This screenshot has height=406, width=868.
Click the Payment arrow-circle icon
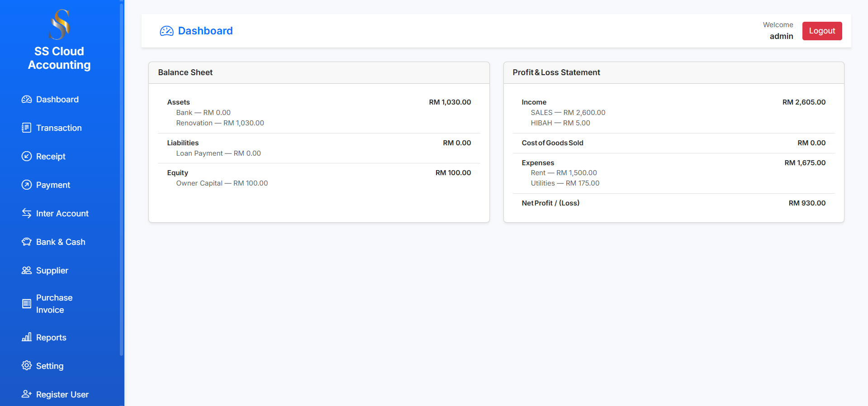[x=27, y=185]
